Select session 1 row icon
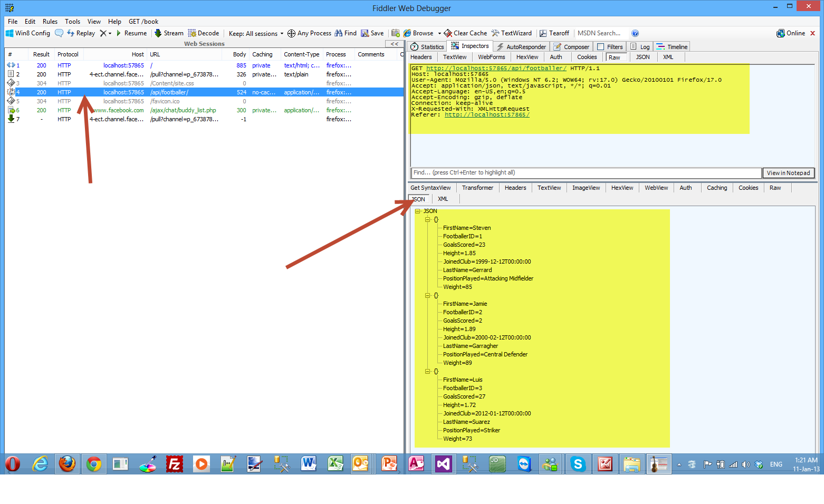Image resolution: width=824 pixels, height=504 pixels. point(11,65)
